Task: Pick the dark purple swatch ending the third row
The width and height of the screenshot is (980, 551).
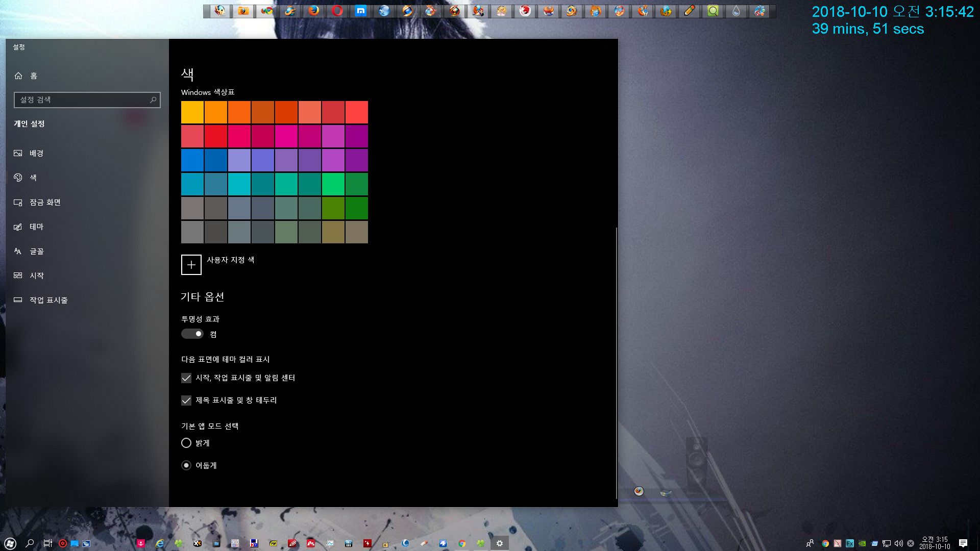Action: click(x=357, y=160)
